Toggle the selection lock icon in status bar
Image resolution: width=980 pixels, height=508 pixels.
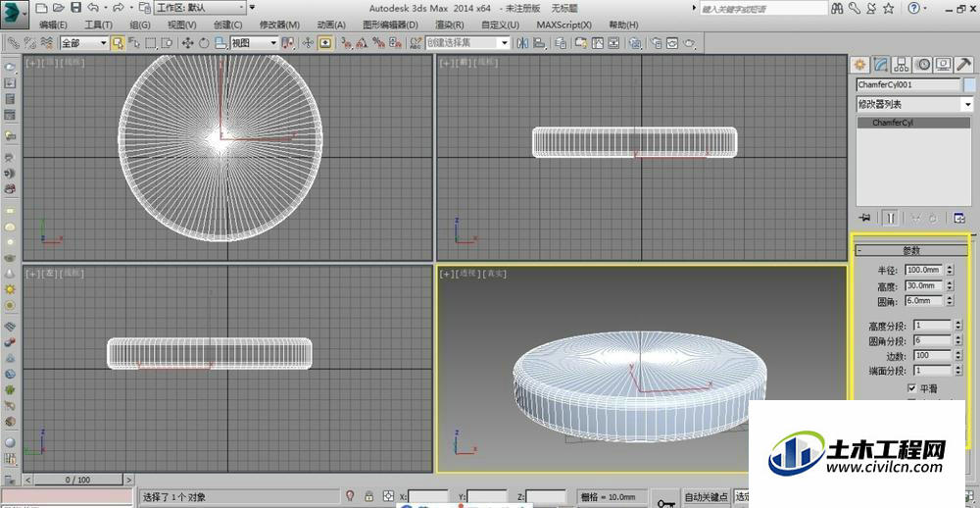[368, 495]
